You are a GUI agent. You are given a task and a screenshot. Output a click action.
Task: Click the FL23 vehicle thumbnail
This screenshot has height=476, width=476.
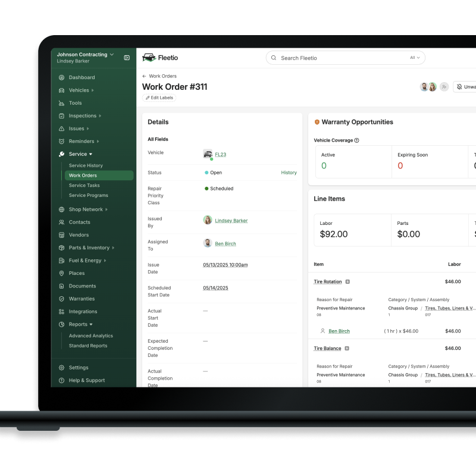pyautogui.click(x=208, y=154)
